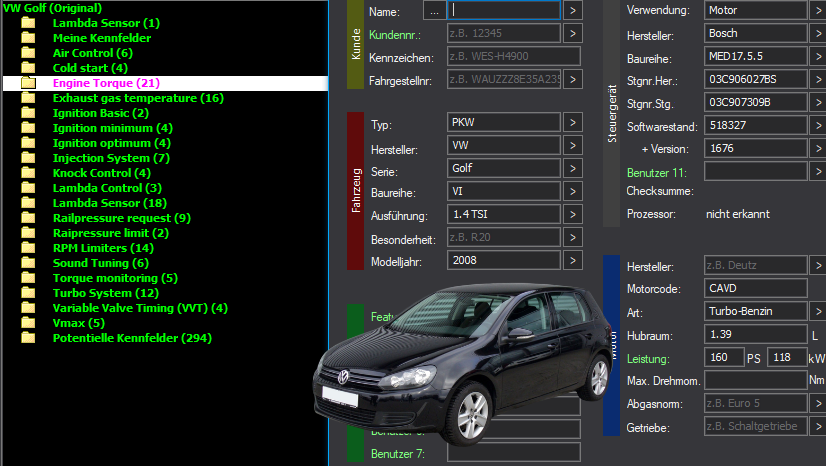Click the folder icon beside Ignition Basic (2)
This screenshot has width=826, height=466.
(x=28, y=113)
